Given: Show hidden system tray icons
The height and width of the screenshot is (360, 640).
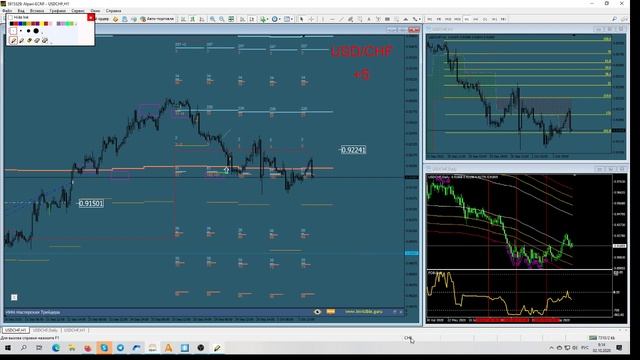Looking at the screenshot, I should tap(551, 348).
